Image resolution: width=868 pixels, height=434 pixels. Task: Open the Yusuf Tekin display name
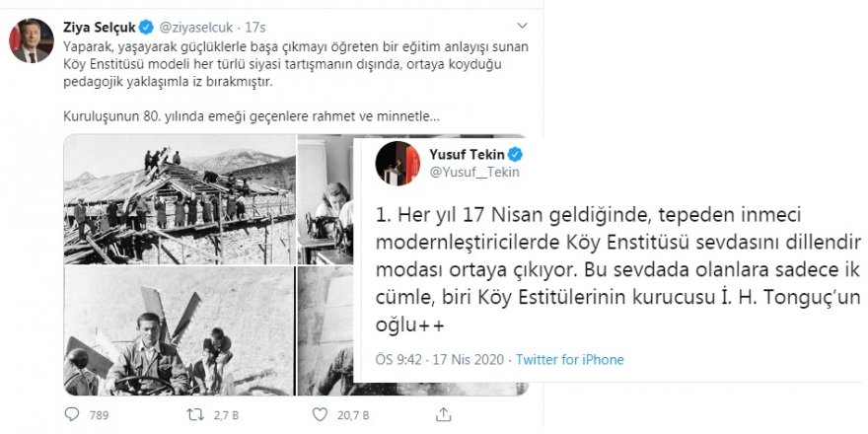[x=467, y=155]
